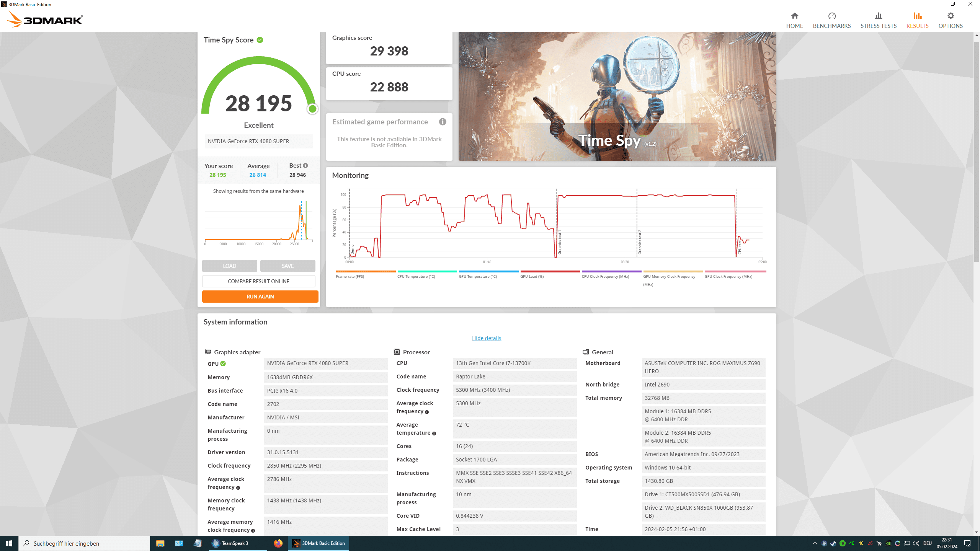
Task: Click the orange RUN AGAIN button
Action: 260,297
